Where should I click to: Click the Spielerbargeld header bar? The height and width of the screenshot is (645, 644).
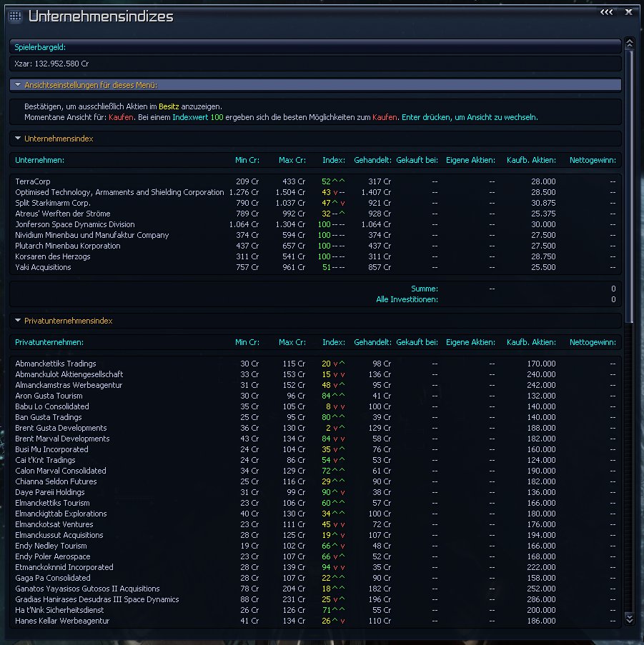click(314, 47)
